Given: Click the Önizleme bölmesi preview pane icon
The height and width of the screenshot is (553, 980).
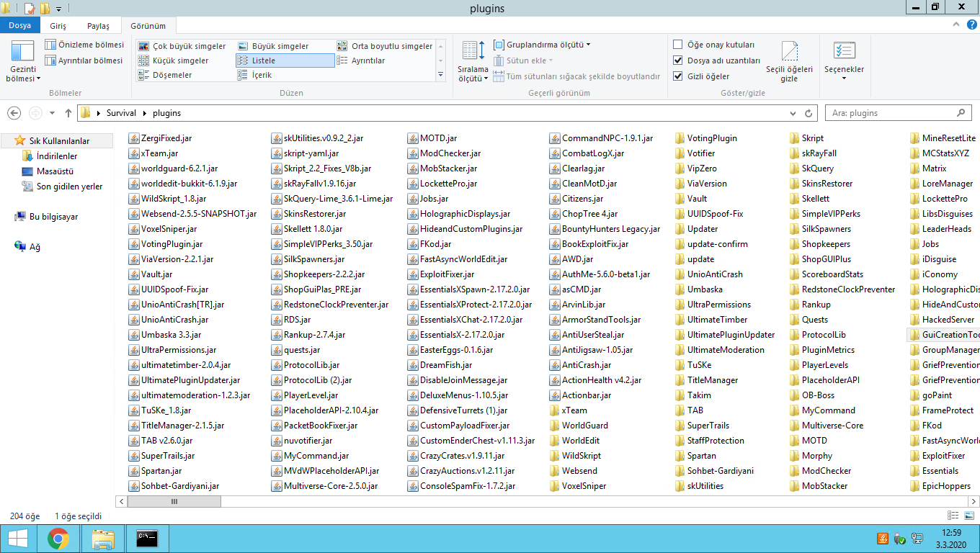Looking at the screenshot, I should tap(50, 45).
